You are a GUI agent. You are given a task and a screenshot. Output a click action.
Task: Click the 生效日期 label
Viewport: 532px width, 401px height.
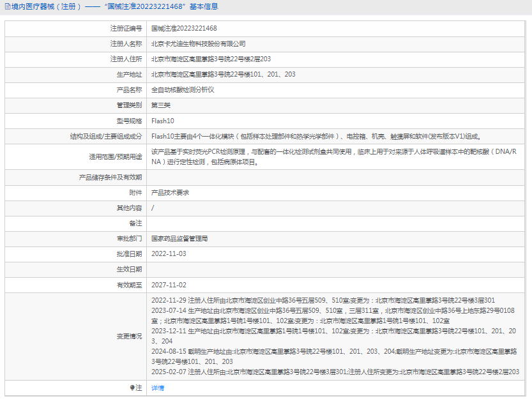point(129,269)
